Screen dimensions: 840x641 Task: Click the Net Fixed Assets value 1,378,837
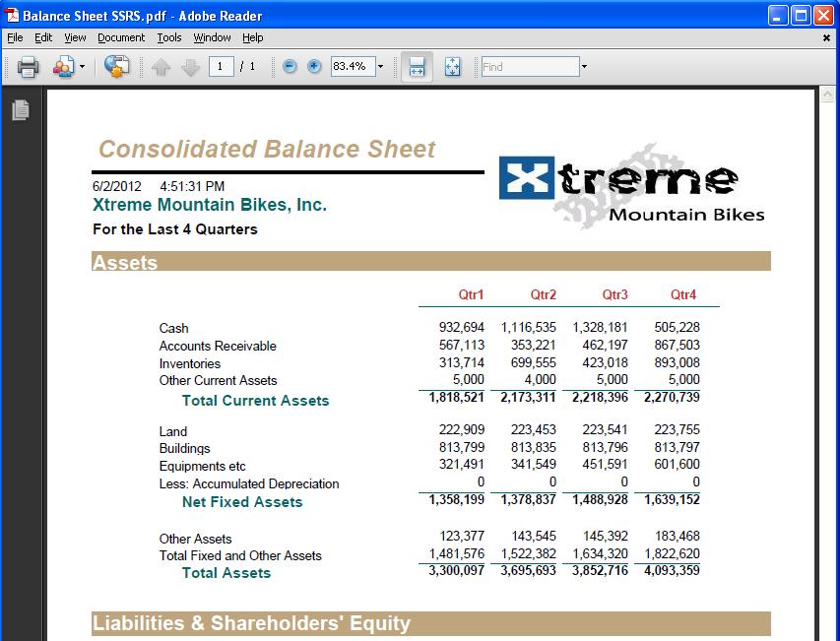coord(528,499)
